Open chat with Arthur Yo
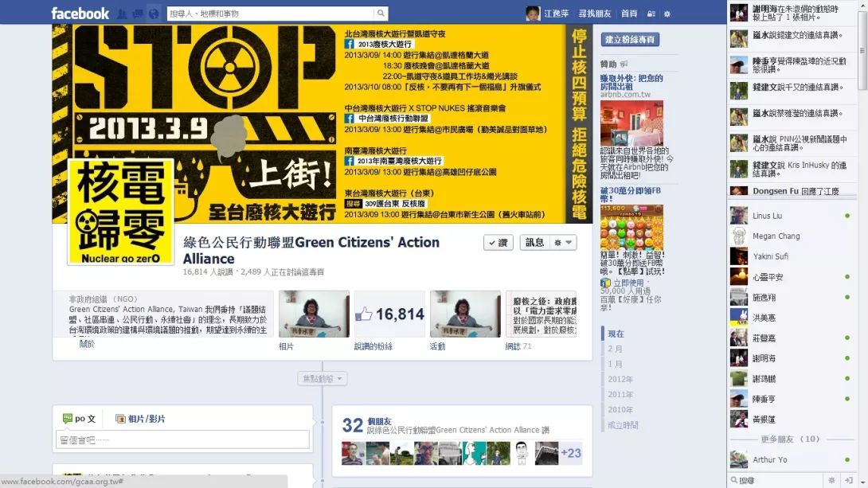The width and height of the screenshot is (868, 488). 792,460
